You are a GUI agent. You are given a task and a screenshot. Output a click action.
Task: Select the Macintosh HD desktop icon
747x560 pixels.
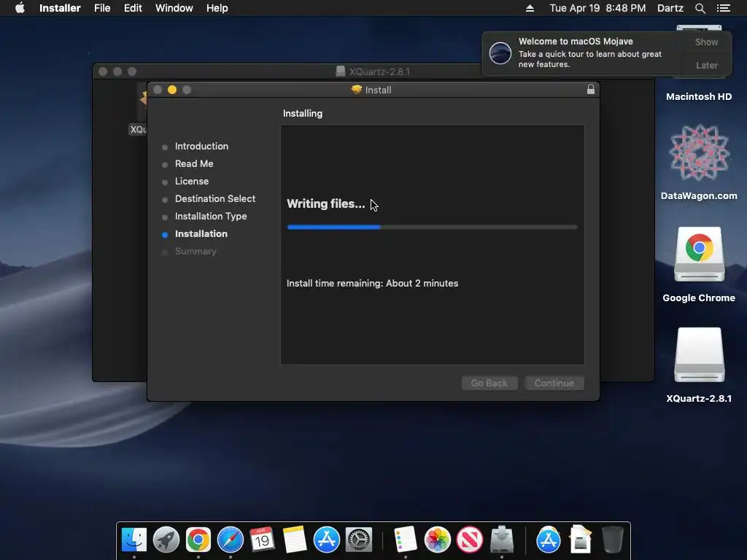[699, 97]
